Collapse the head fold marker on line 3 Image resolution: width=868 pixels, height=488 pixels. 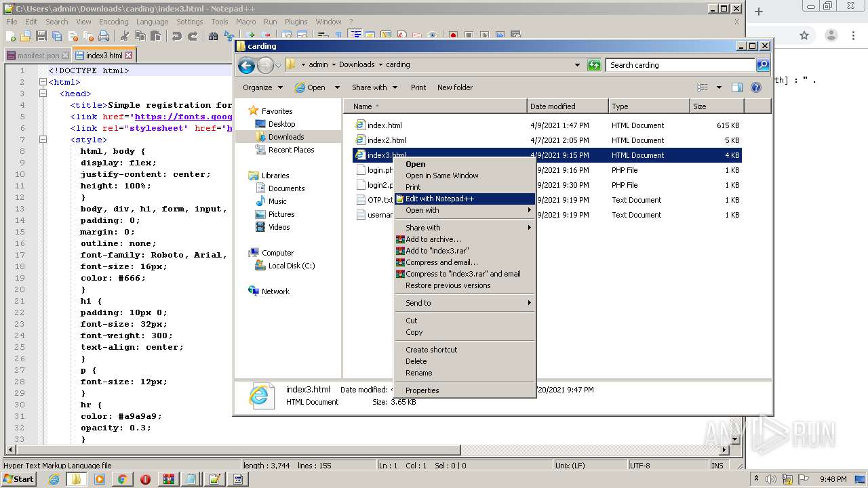[43, 94]
